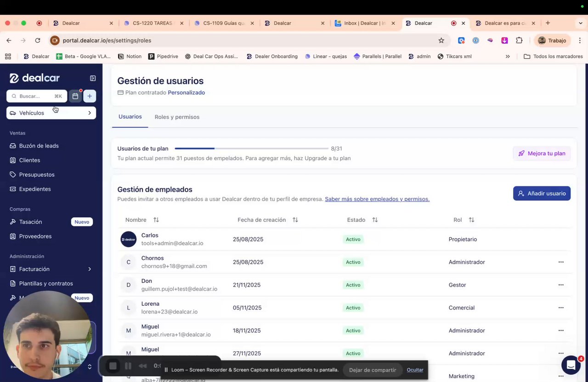
Task: Open the row menu for Chornos
Action: [561, 262]
